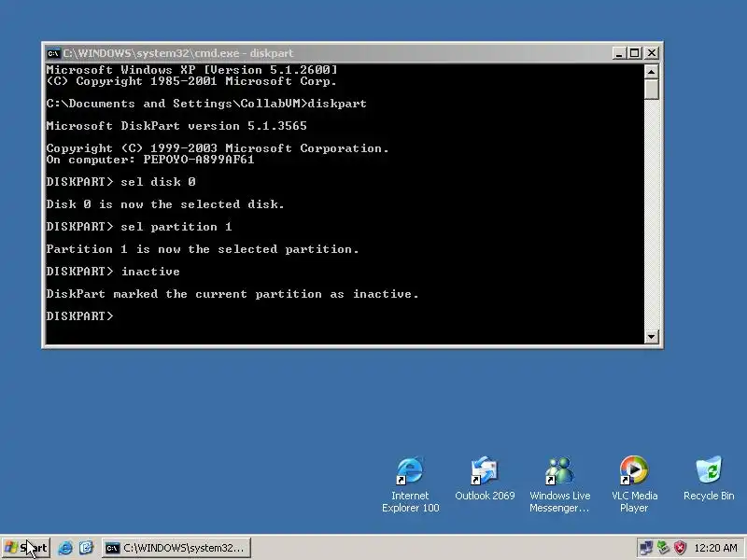Screen dimensions: 747x560
Task: Select the Outlook 2069 desktop icon
Action: pyautogui.click(x=485, y=478)
